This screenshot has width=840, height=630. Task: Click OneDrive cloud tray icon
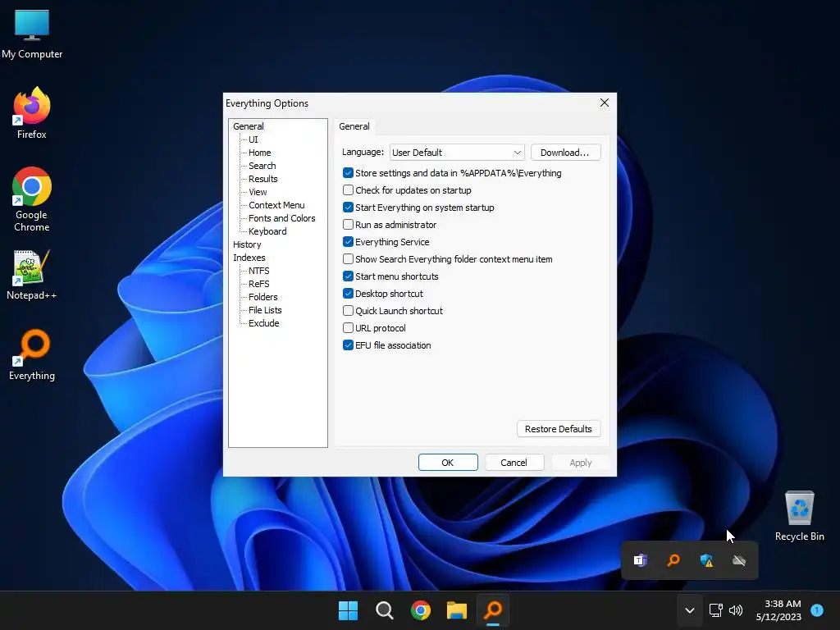click(739, 560)
